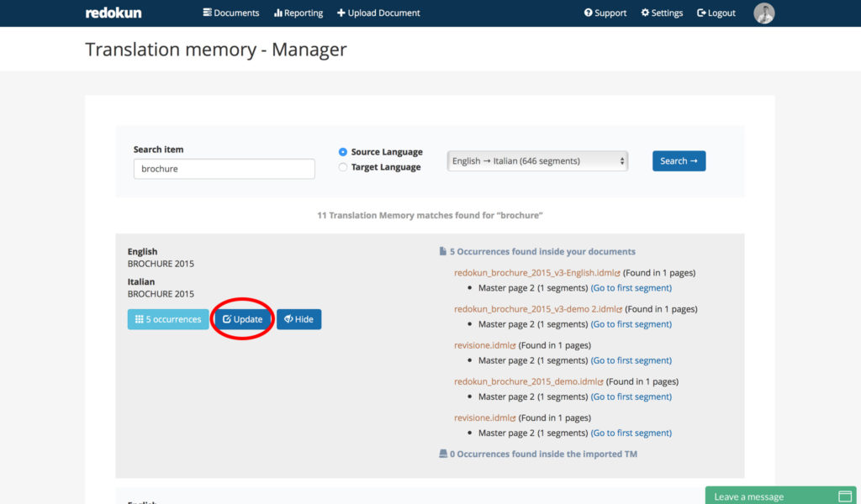
Task: Select the Source Language radio button
Action: click(343, 152)
